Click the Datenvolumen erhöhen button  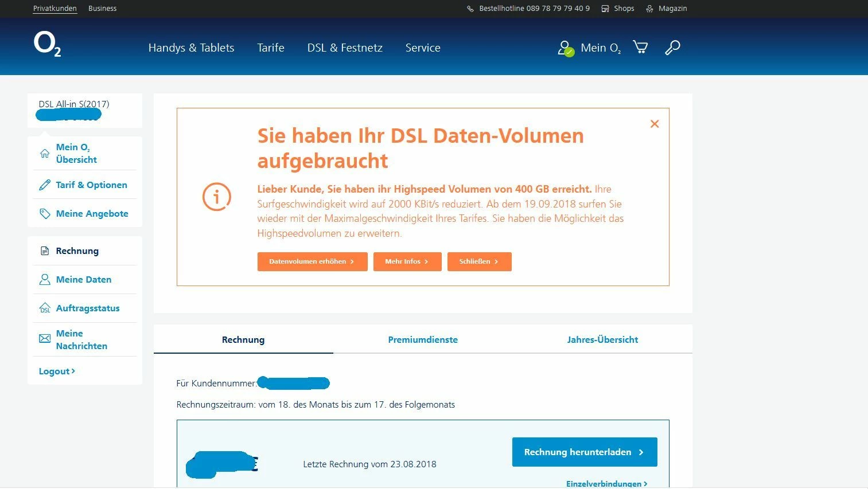point(312,261)
